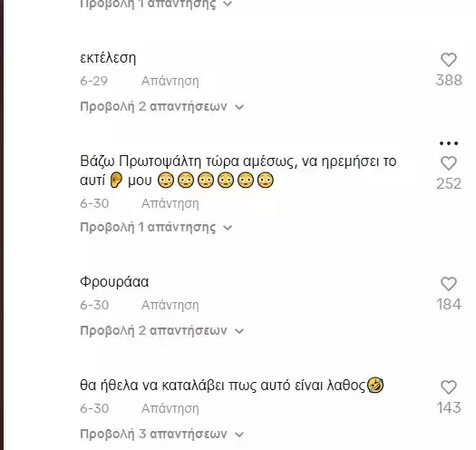This screenshot has height=450, width=476.
Task: Click the 388 likes count
Action: pos(449,80)
